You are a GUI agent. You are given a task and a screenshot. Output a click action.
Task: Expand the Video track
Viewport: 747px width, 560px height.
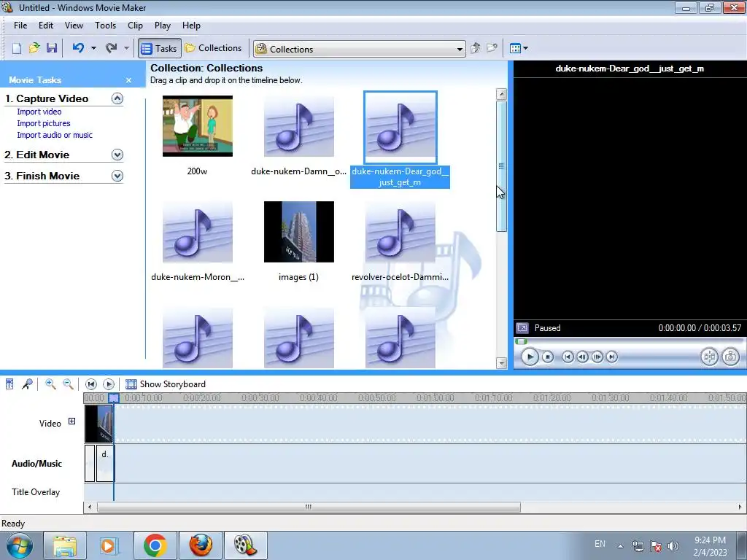72,421
